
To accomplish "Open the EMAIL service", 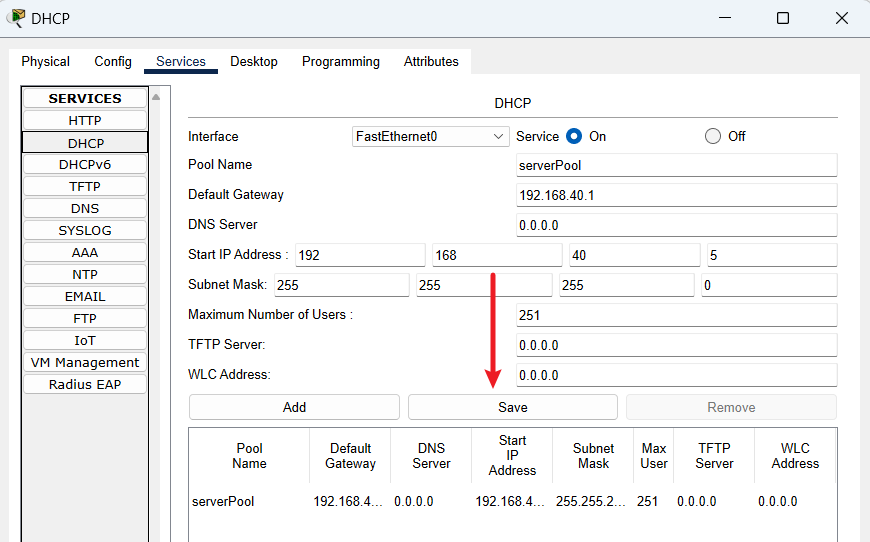I will 85,297.
